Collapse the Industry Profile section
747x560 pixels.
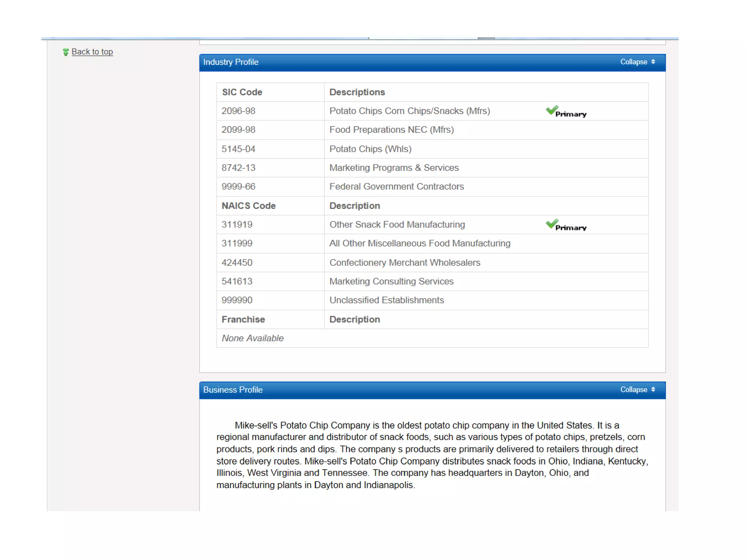tap(634, 62)
